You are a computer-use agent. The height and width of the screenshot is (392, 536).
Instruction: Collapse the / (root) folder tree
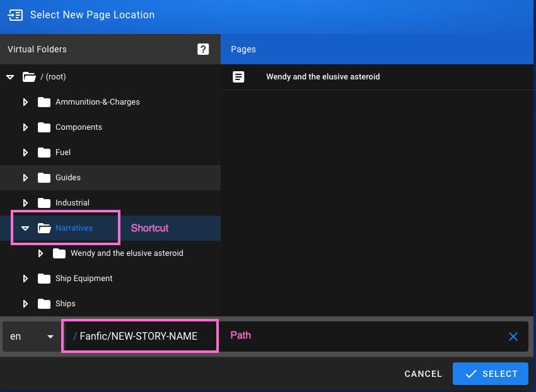(x=10, y=77)
